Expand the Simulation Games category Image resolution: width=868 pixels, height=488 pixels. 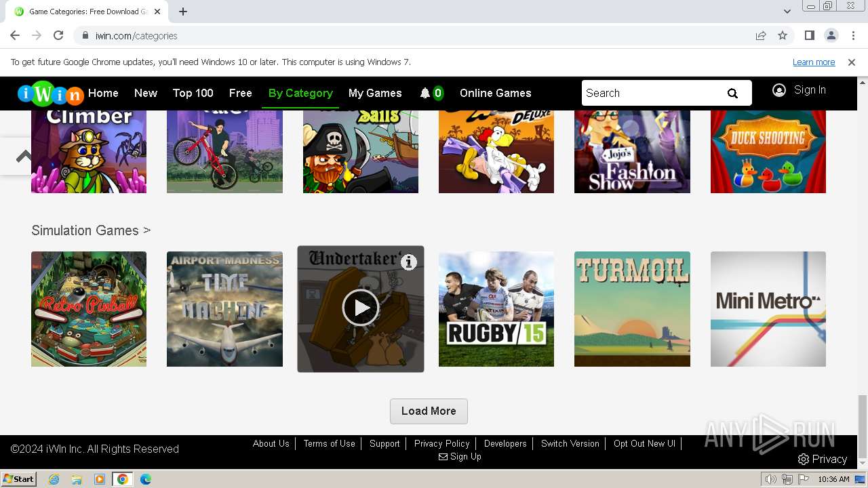[x=91, y=230]
